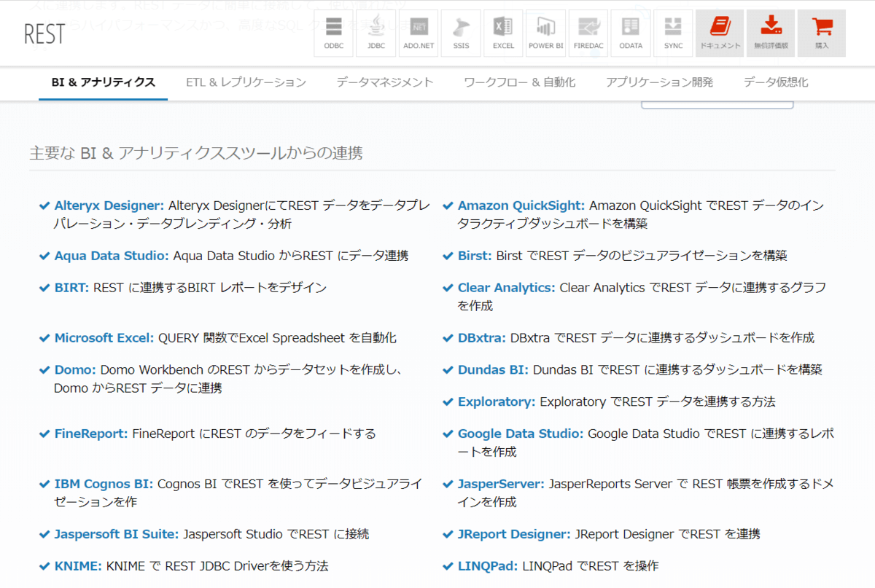Open the red ドキュメント button
Screen dimensions: 875x588
[720, 34]
